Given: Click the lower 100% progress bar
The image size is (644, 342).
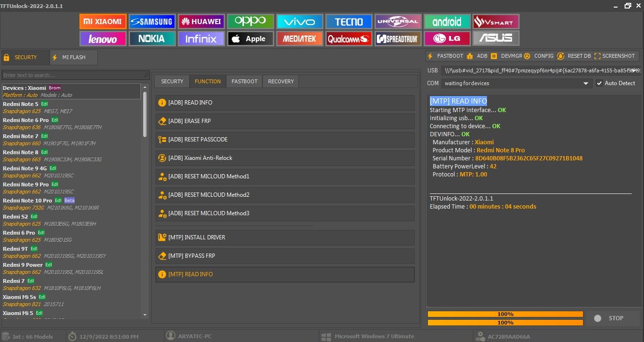Looking at the screenshot, I should tap(505, 323).
